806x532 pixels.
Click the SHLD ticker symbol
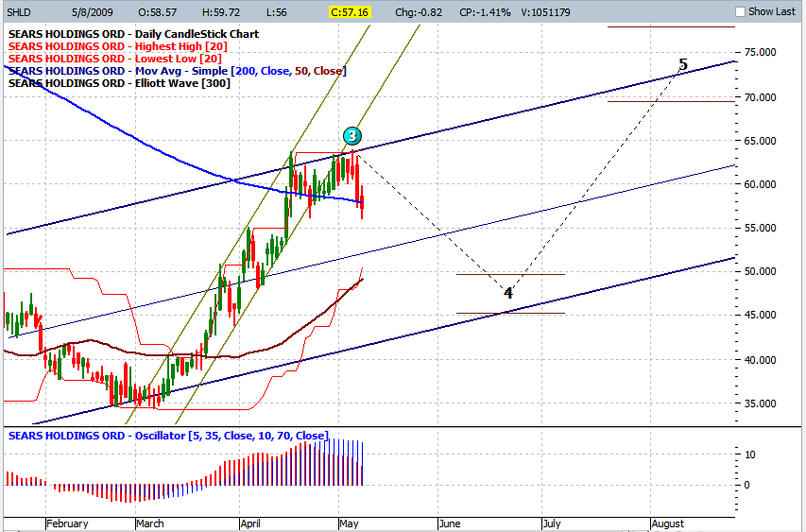pos(19,12)
